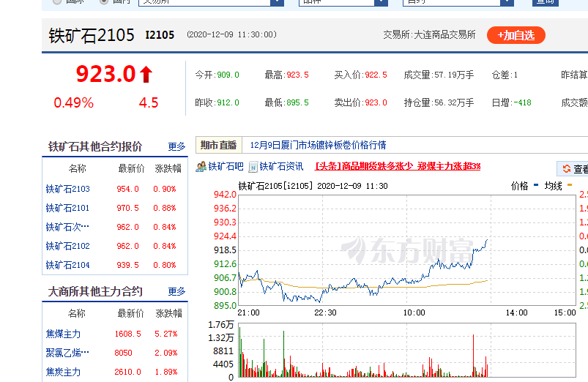Open the 铁矿石次… contract row
The width and height of the screenshot is (588, 382).
click(67, 227)
